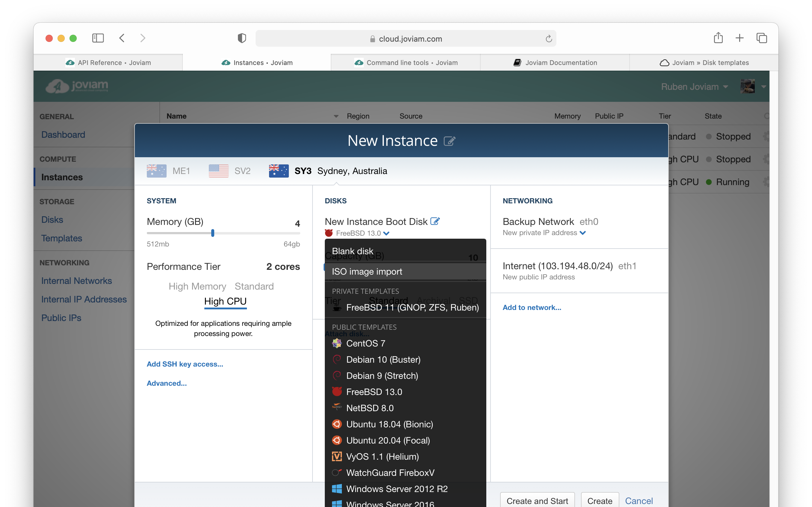
Task: Click the red FreeBSD logo beside FreeBSD 13.0
Action: (x=329, y=233)
